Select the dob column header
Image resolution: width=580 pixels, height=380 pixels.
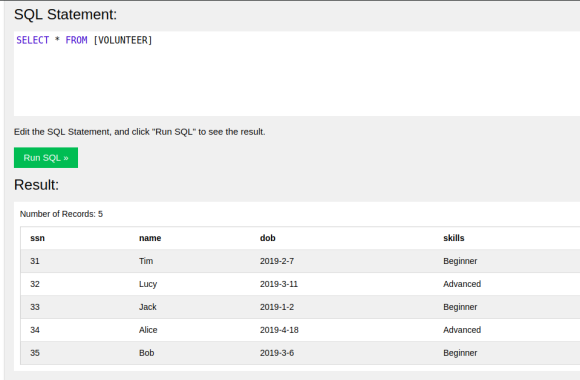point(267,238)
